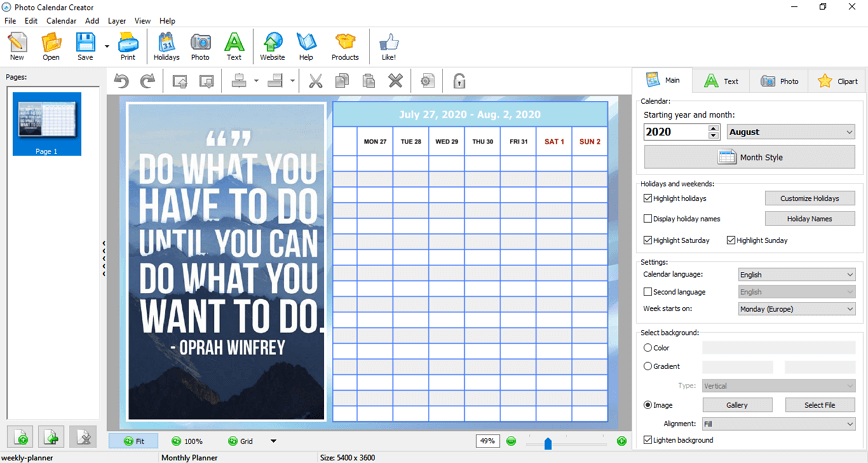The height and width of the screenshot is (463, 868).
Task: Open the background Gallery button
Action: click(x=737, y=405)
